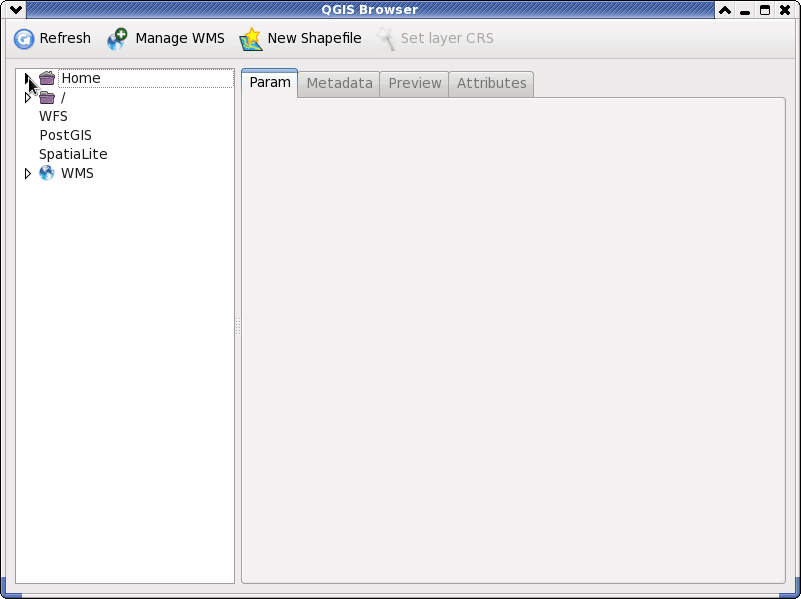Image resolution: width=801 pixels, height=599 pixels.
Task: Expand the Home tree node
Action: click(x=28, y=78)
